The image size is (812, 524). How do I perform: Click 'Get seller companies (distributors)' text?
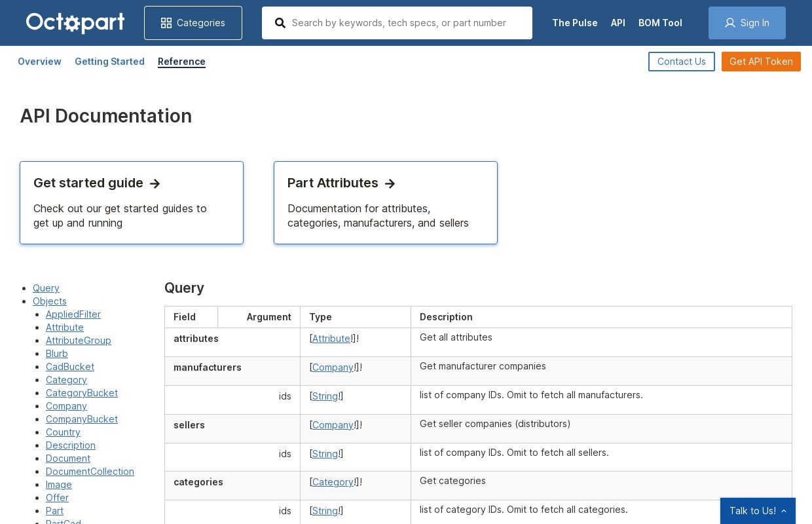pos(495,424)
